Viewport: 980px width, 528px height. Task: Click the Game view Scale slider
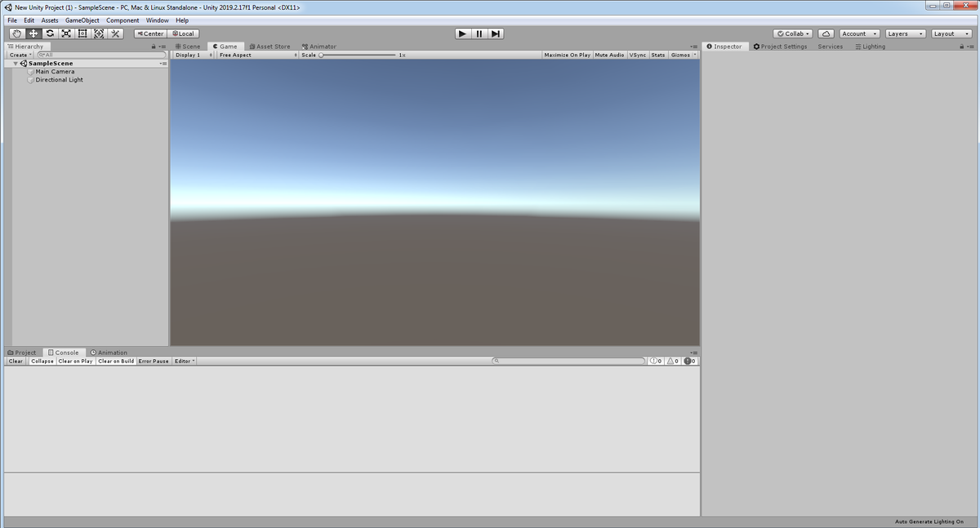(x=358, y=55)
